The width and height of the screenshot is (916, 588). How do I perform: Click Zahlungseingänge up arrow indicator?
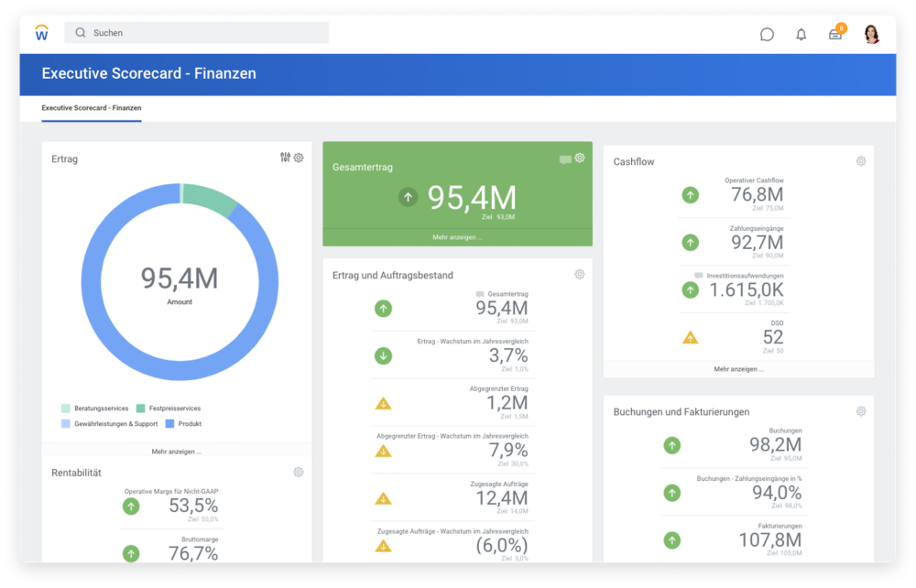coord(691,242)
